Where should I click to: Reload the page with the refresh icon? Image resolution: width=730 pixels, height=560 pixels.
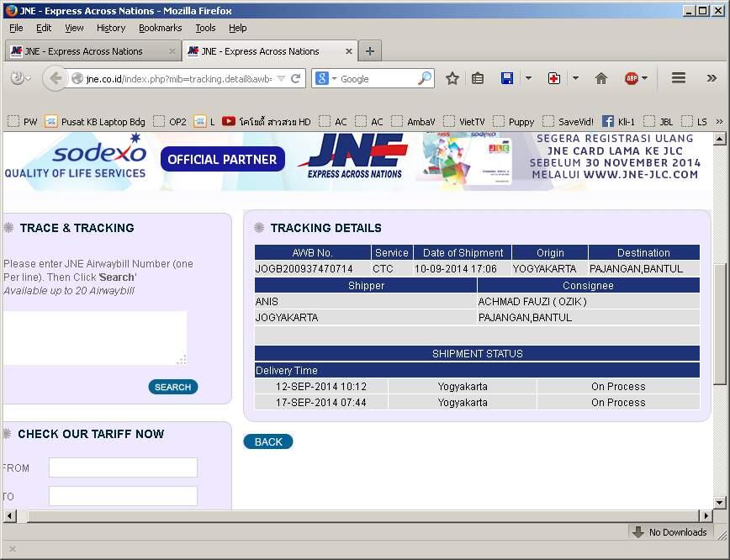296,79
